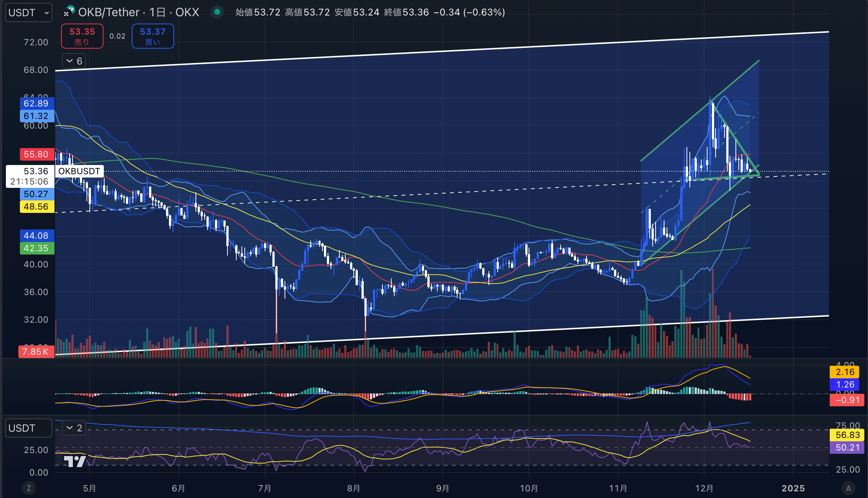Click the A auto-scale button at bottom right
Screen dimensions: 868x498
point(848,488)
